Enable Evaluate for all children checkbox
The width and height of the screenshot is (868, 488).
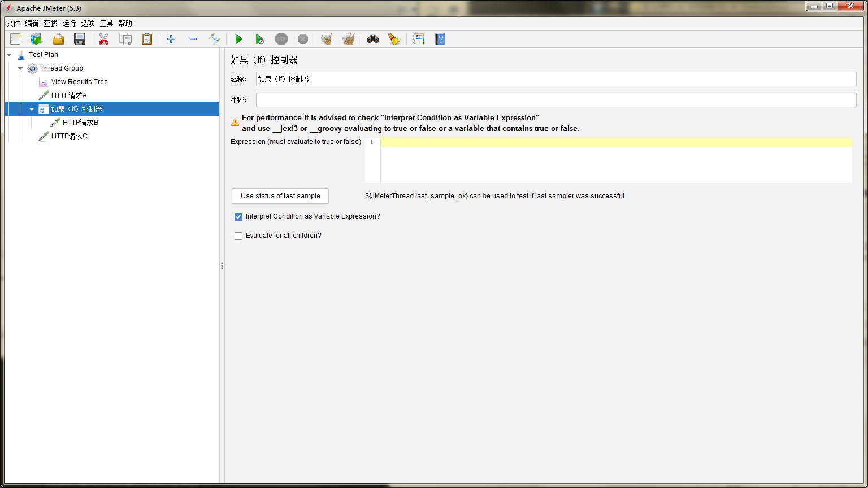tap(238, 236)
